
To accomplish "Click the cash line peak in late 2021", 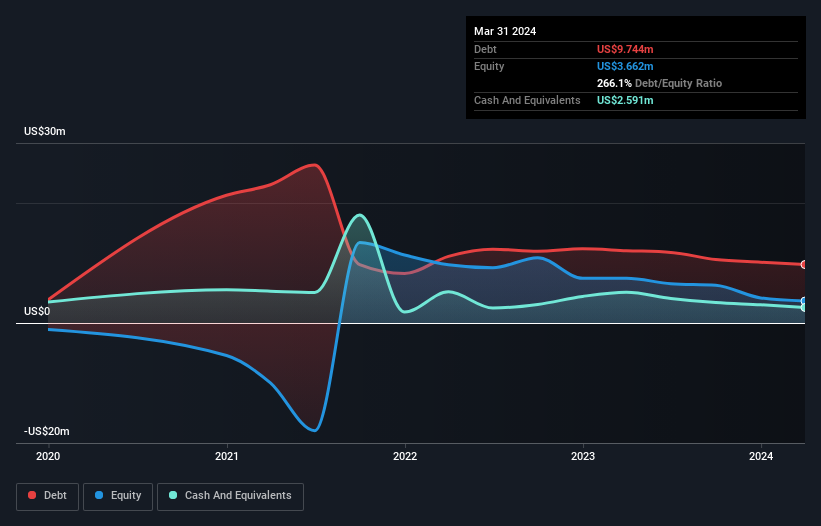I will 359,215.
